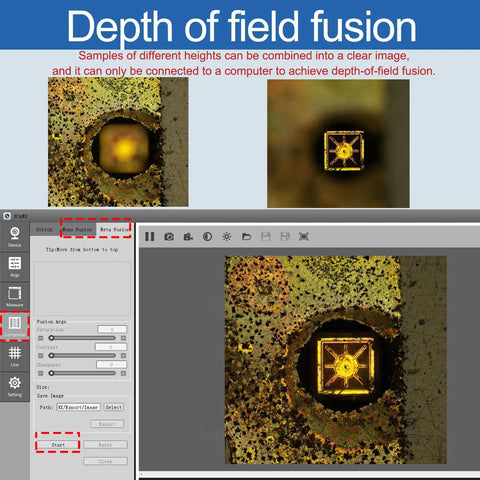Click the Reset button
Image resolution: width=480 pixels, height=480 pixels.
click(x=105, y=445)
